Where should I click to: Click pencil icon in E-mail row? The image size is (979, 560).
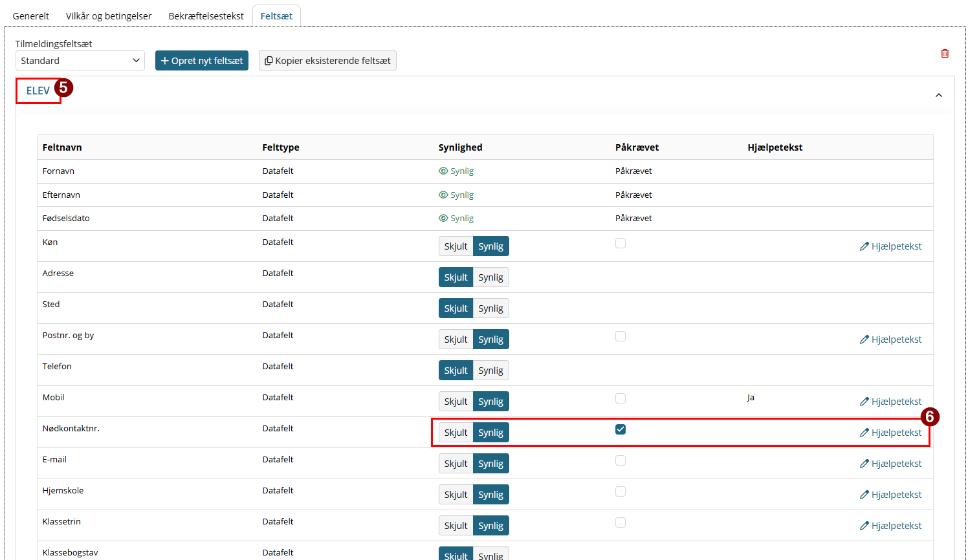pyautogui.click(x=864, y=464)
